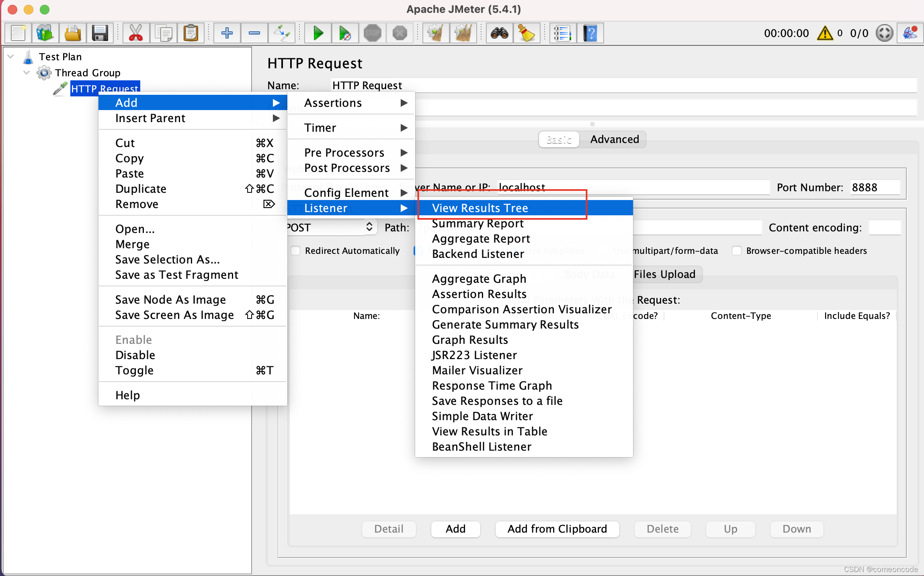Click the Port Number field

(x=875, y=187)
